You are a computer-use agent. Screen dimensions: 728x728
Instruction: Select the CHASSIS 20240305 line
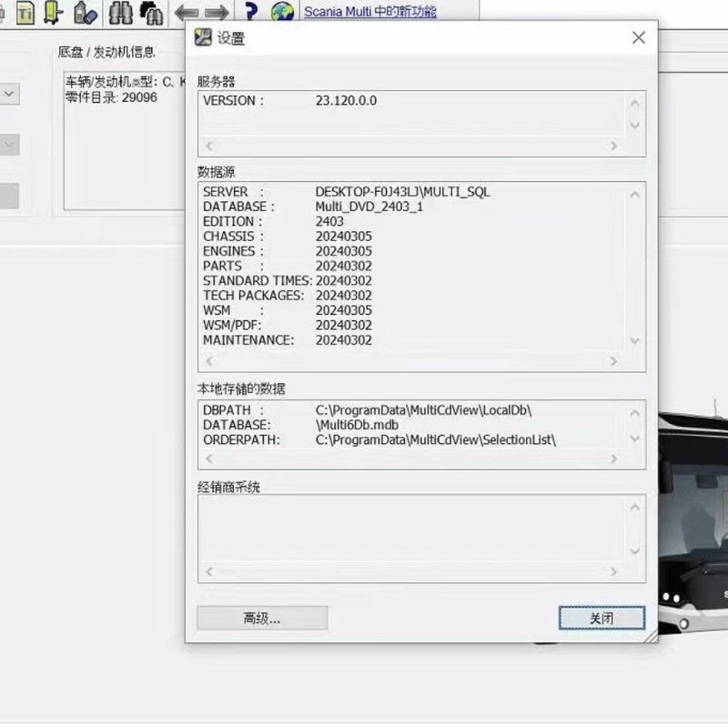(x=288, y=237)
